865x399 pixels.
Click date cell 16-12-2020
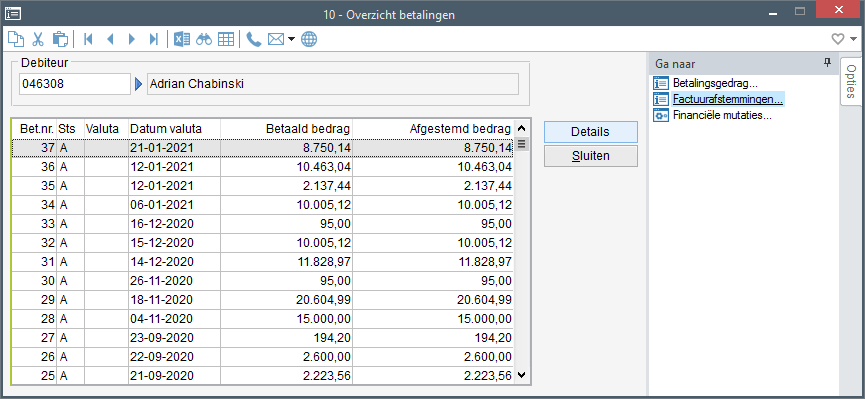click(x=174, y=224)
